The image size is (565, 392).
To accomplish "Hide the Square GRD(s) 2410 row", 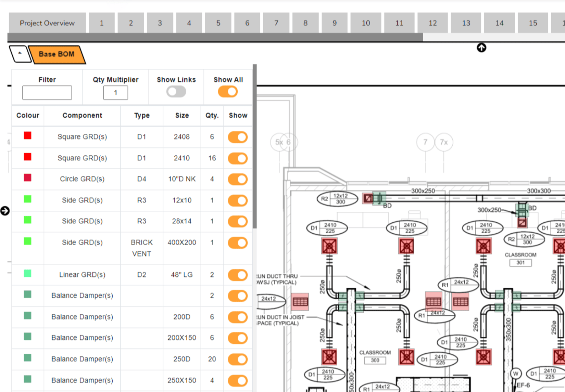I will tap(238, 158).
